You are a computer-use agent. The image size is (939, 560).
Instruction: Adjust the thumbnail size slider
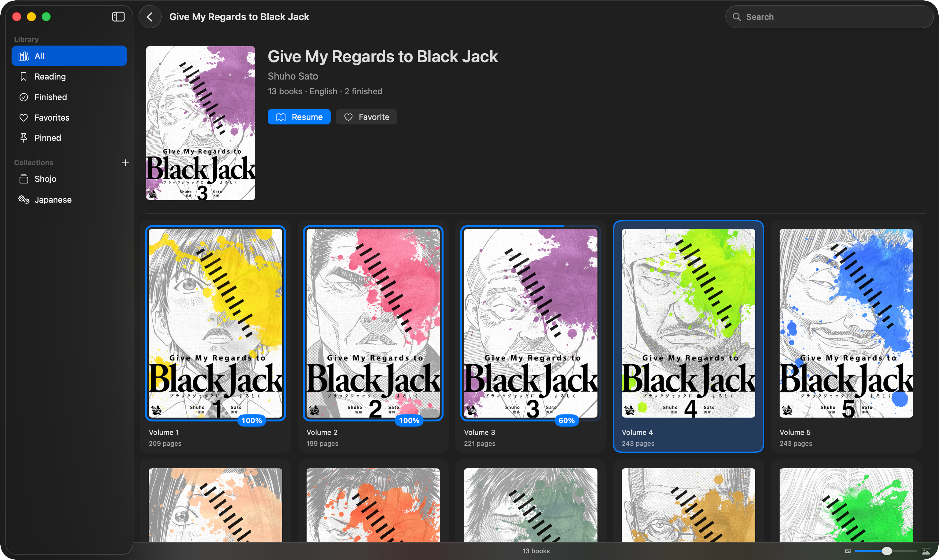(x=886, y=551)
